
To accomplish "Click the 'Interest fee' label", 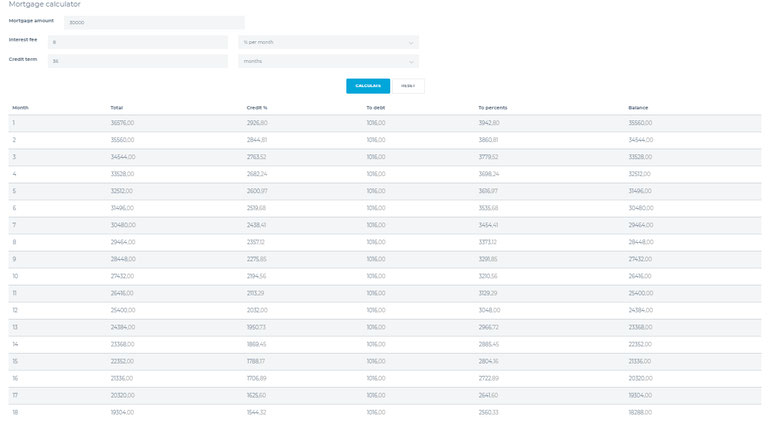I will (23, 40).
